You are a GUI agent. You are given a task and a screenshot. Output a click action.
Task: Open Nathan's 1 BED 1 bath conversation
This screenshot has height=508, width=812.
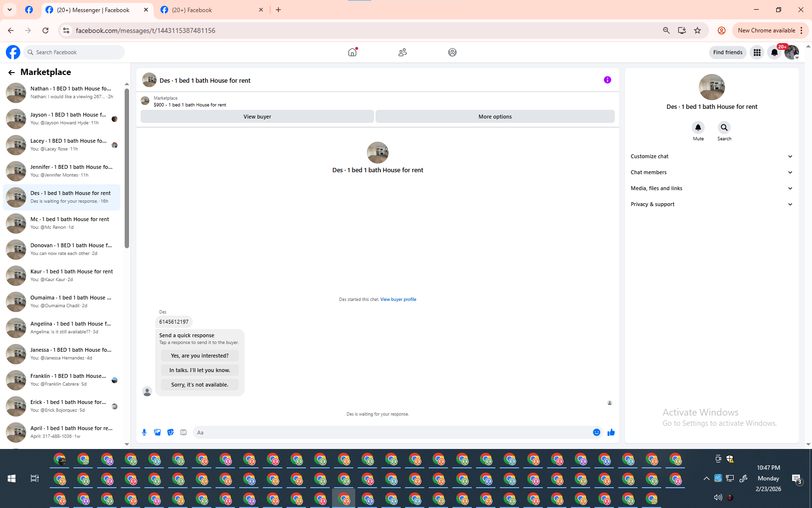pos(62,92)
